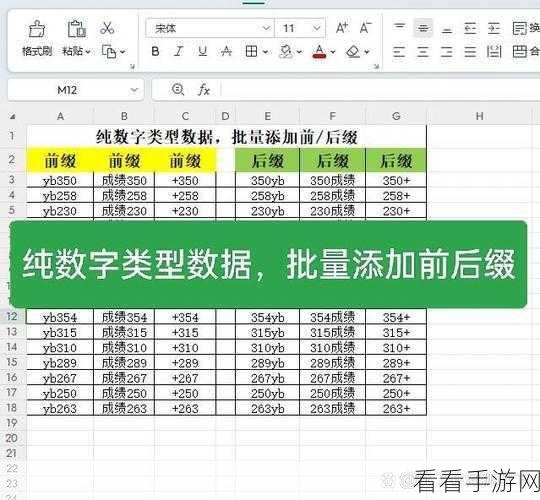Click cell containing 354yb

click(268, 317)
